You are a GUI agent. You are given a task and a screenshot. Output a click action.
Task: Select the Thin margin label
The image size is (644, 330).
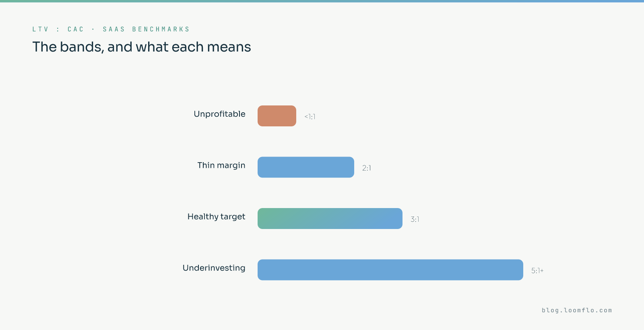tap(221, 165)
